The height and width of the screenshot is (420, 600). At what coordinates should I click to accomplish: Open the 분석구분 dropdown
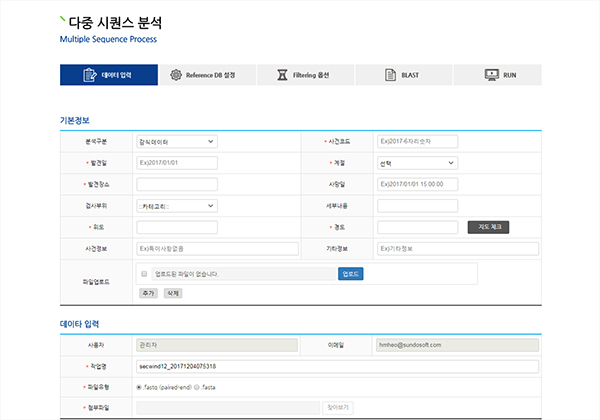coord(176,142)
